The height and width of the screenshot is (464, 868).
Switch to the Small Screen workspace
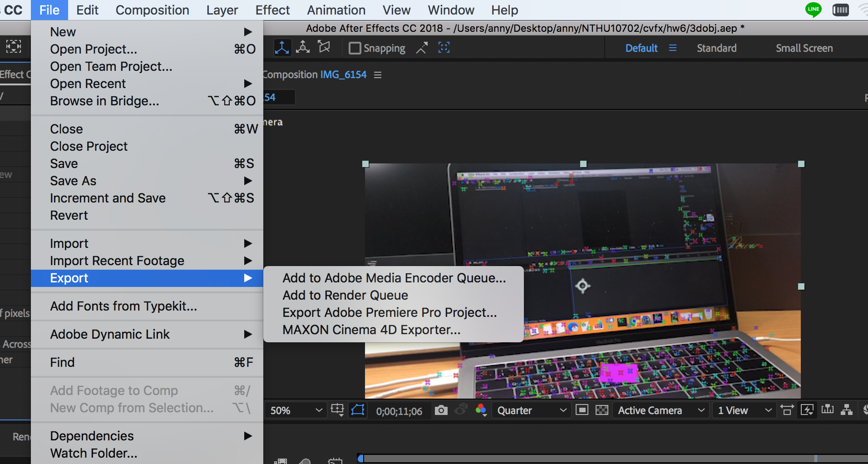[804, 48]
